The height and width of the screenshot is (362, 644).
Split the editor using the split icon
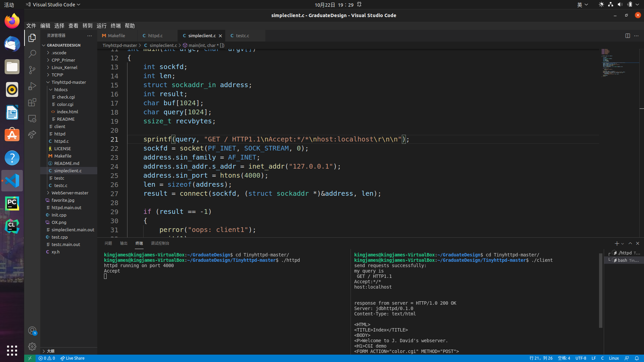(x=628, y=36)
